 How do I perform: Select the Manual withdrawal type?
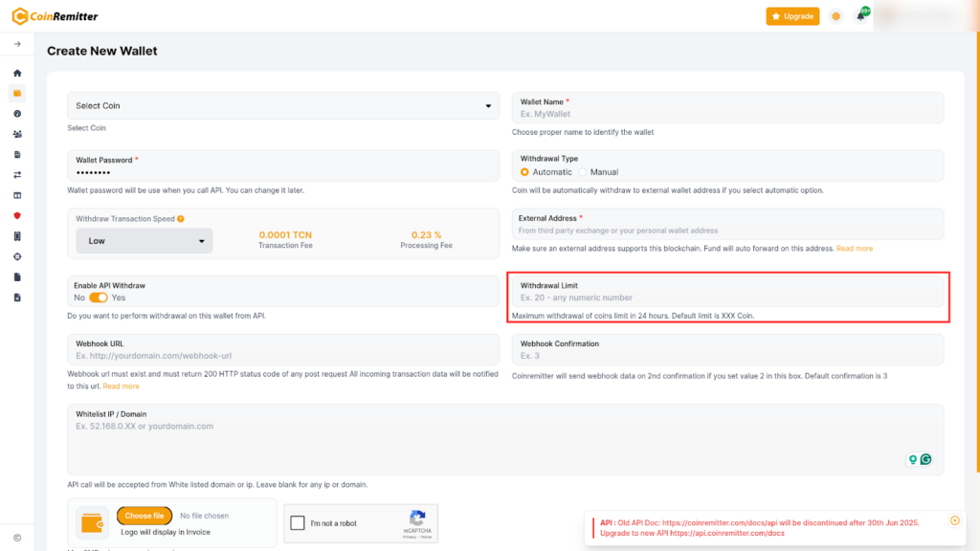[x=583, y=172]
